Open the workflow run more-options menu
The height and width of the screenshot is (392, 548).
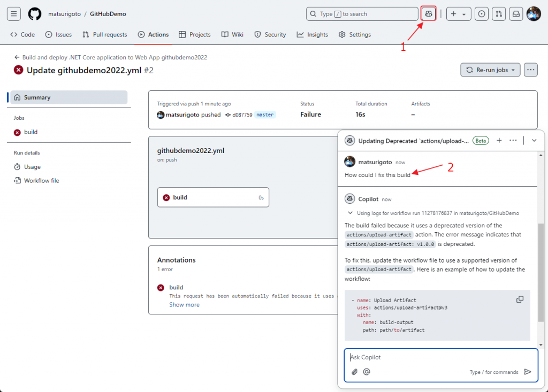[x=530, y=70]
